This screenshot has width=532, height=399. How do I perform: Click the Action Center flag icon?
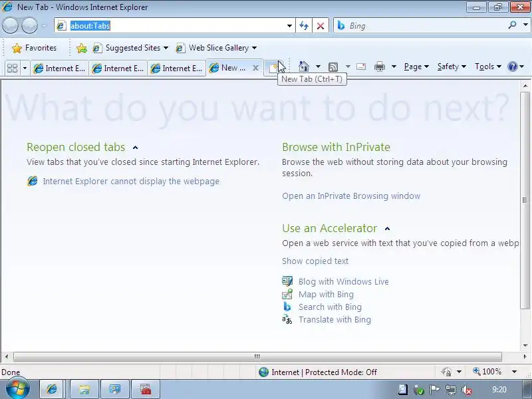435,390
